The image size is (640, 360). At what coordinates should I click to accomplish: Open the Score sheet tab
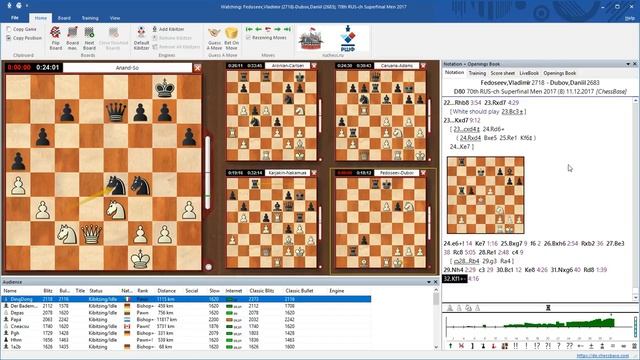[x=502, y=73]
